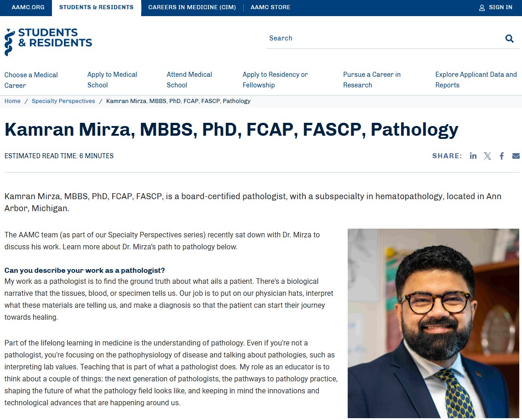Go to Home via the breadcrumb
522x420 pixels.
pos(12,101)
